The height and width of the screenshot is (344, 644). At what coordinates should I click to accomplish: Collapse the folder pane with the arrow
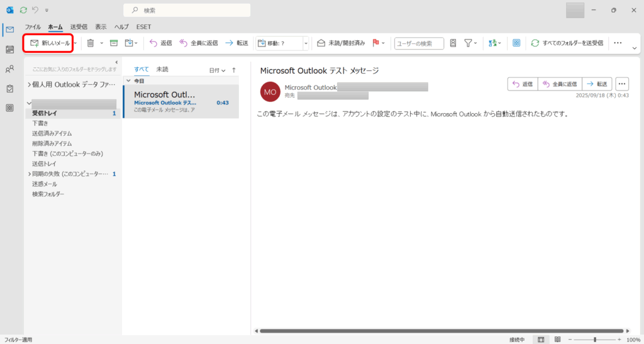pos(116,62)
